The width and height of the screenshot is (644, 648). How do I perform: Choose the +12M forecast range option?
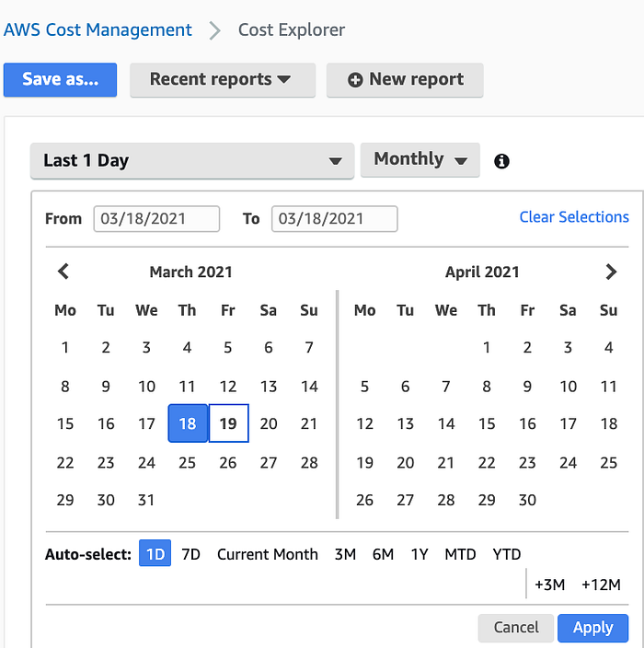coord(601,584)
